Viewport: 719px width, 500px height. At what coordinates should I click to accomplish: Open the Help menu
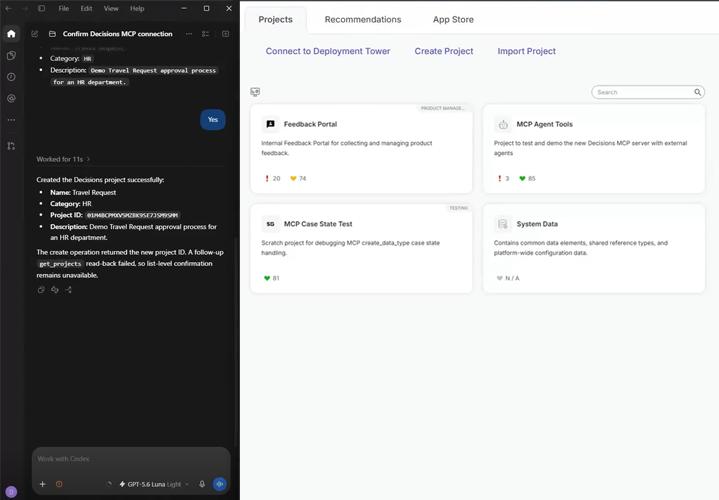(137, 8)
